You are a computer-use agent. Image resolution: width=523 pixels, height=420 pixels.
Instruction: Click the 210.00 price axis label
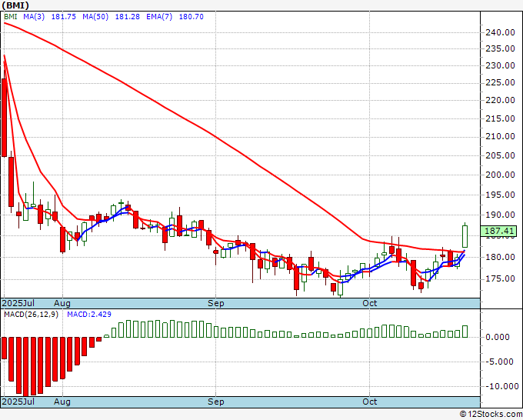tap(500, 136)
